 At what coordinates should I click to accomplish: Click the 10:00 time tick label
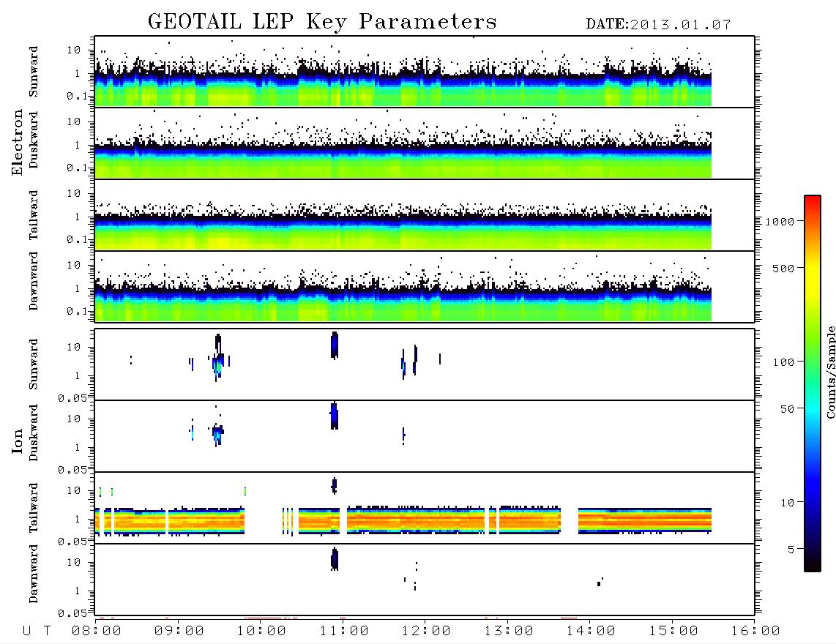click(x=261, y=632)
